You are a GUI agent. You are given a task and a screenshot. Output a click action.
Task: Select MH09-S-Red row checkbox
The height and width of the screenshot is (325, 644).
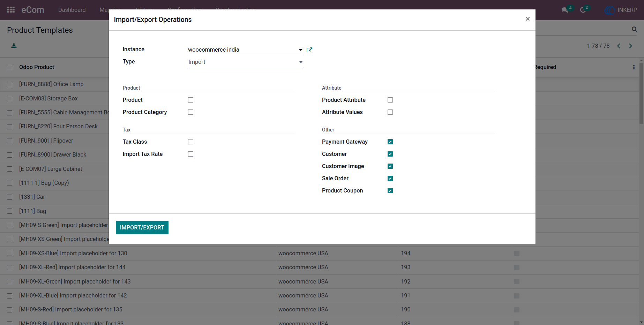point(9,310)
